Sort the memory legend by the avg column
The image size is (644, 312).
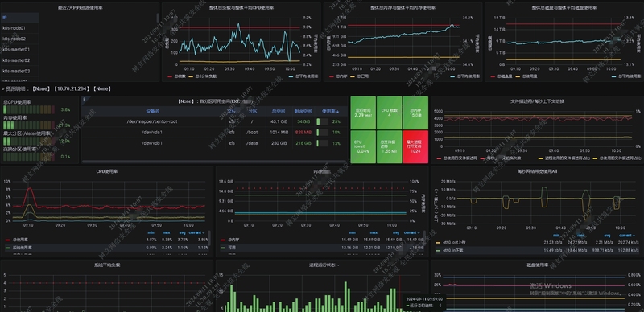point(397,232)
